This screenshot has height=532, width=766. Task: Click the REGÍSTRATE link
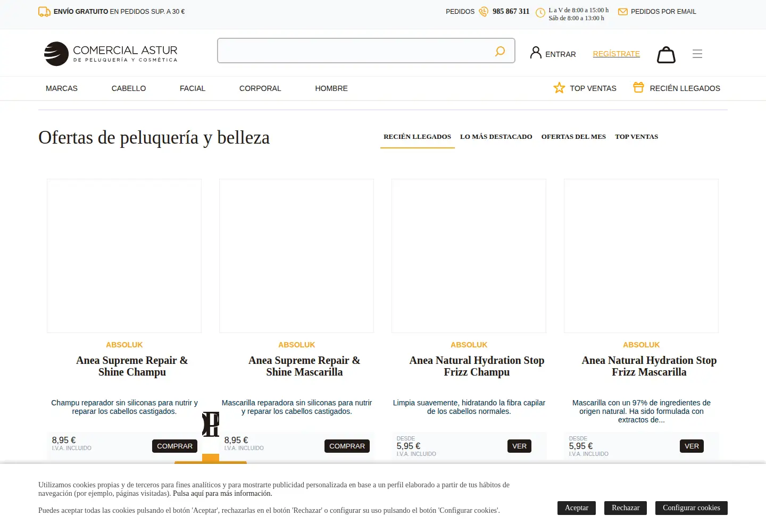point(617,54)
